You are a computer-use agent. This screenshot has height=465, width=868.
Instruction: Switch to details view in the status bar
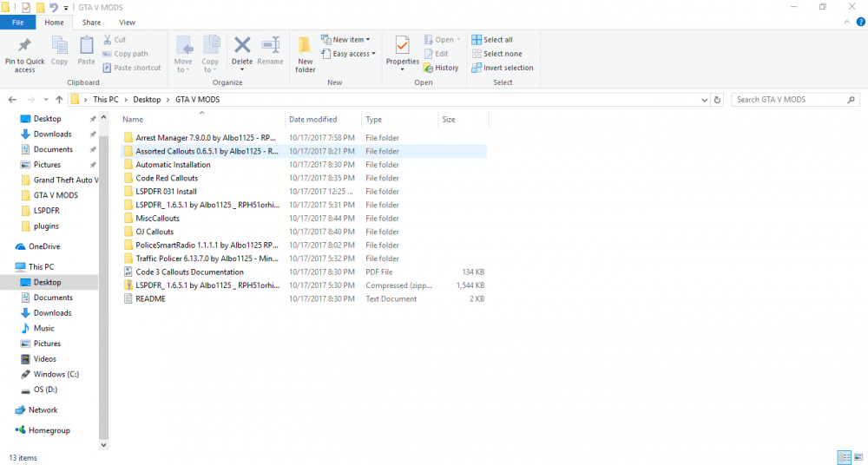pos(845,457)
